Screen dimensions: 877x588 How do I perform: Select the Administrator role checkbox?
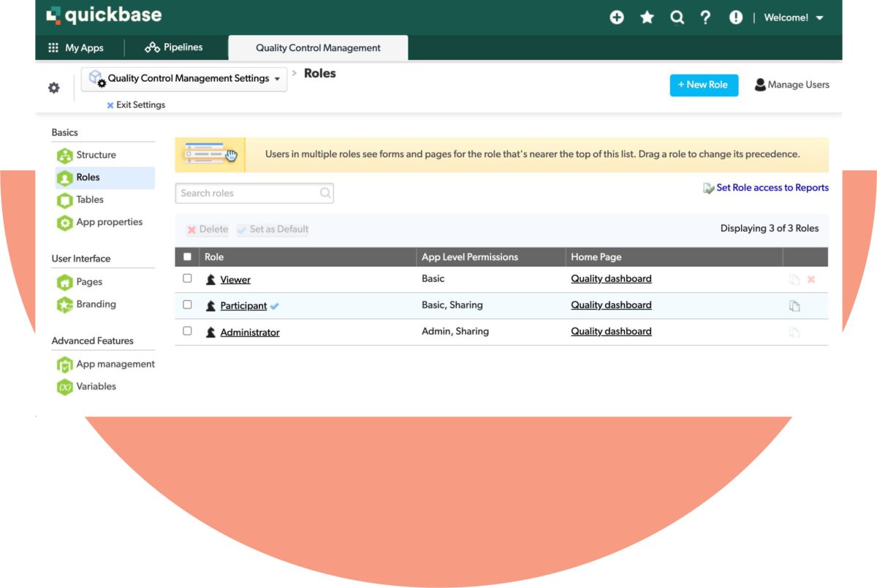[x=187, y=331]
